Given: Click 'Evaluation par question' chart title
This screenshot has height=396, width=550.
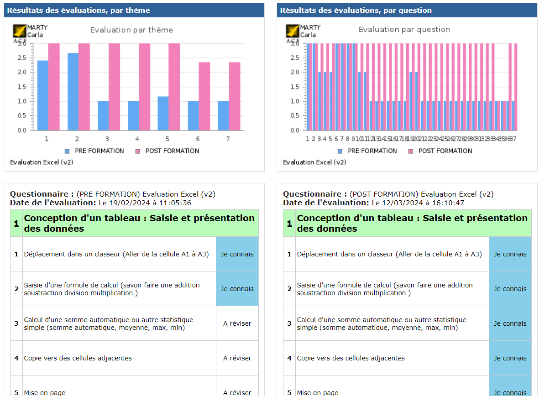Looking at the screenshot, I should coord(404,29).
